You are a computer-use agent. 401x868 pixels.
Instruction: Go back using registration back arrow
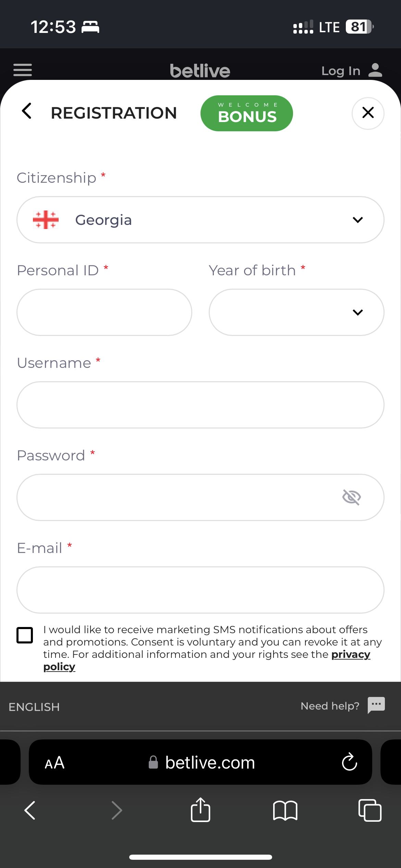[27, 111]
